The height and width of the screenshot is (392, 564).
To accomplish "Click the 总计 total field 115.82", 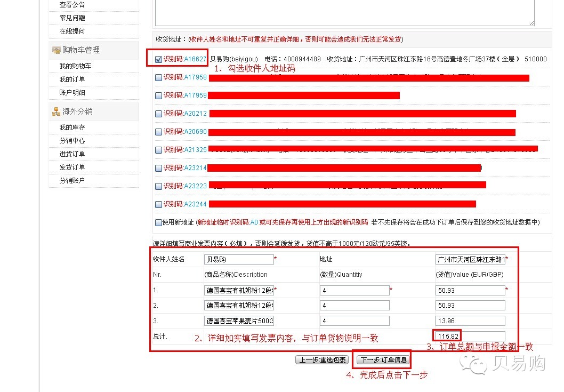I will [x=470, y=336].
